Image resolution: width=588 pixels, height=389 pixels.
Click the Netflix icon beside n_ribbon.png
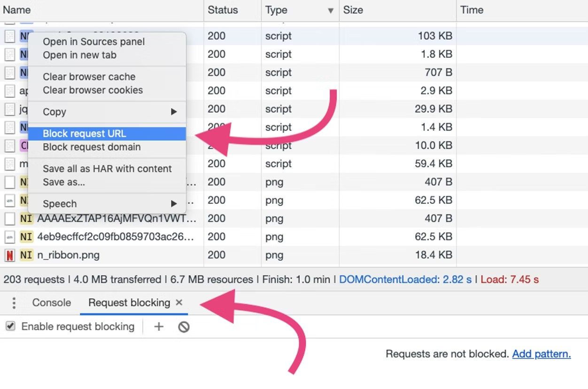(9, 255)
